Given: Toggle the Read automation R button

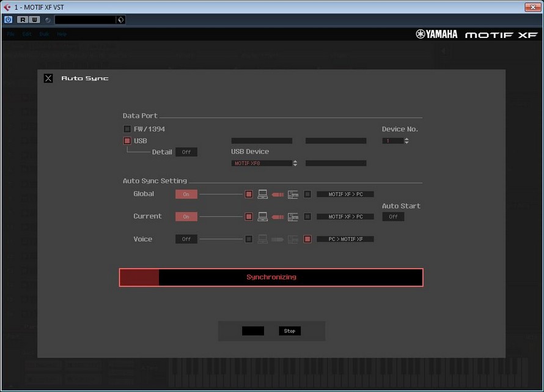Looking at the screenshot, I should 23,20.
